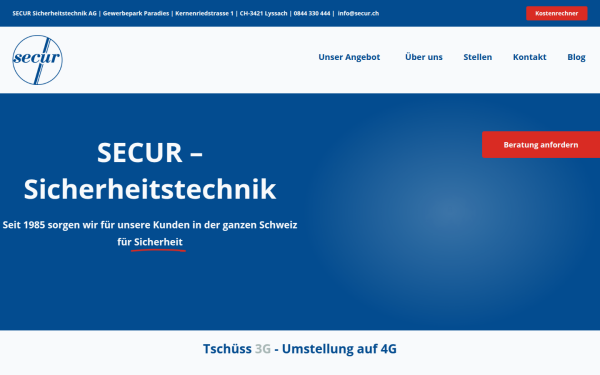Open the Kostenrechner button

tap(556, 13)
